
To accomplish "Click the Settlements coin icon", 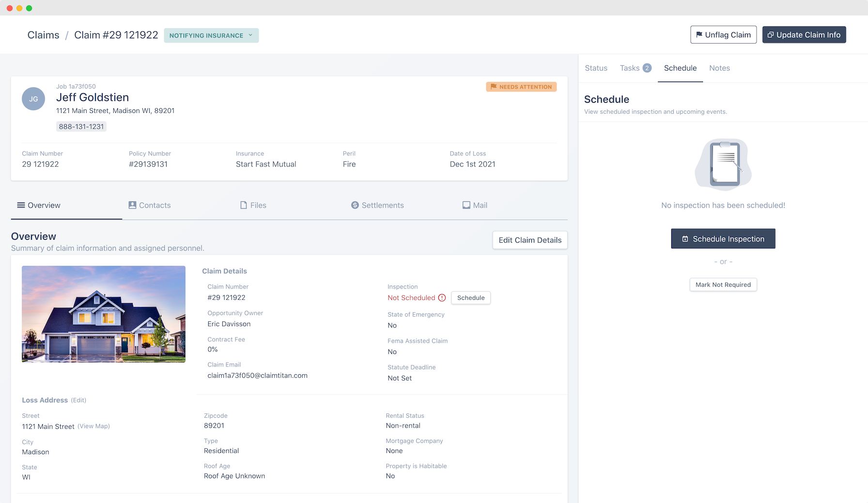I will click(x=355, y=205).
